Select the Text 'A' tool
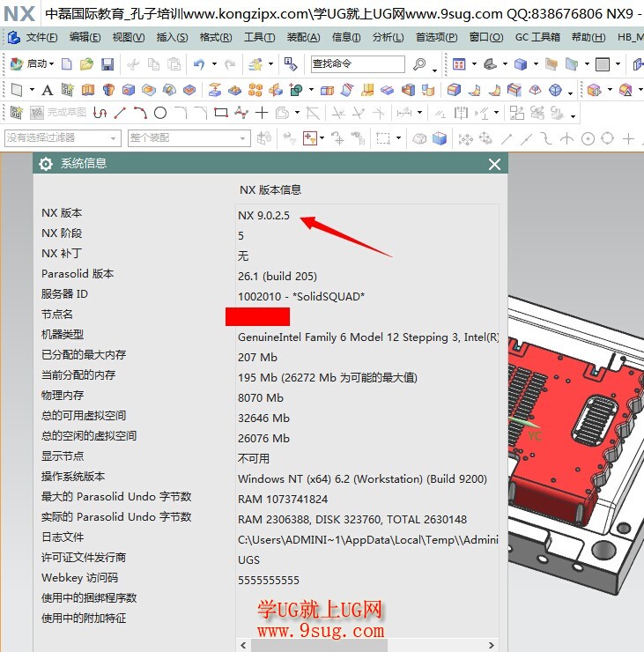 pos(48,90)
